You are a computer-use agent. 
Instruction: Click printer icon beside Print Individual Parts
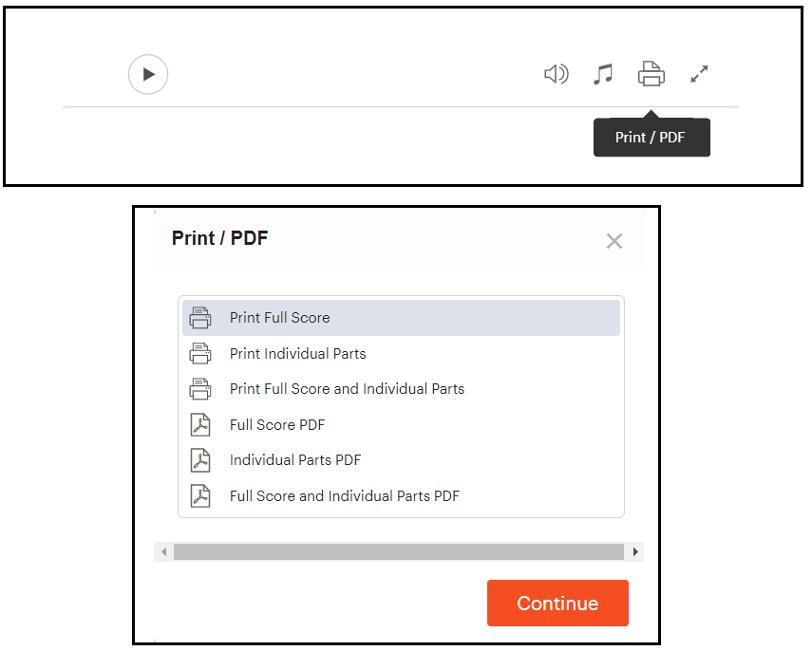pyautogui.click(x=199, y=353)
